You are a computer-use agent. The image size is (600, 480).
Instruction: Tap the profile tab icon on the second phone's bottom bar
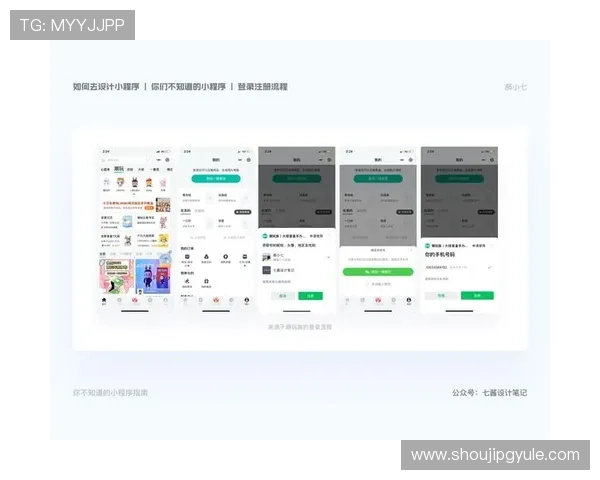247,300
